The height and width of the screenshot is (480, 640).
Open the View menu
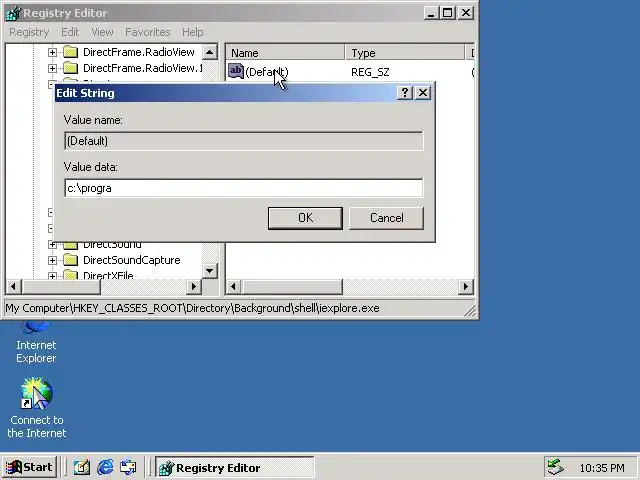[102, 32]
